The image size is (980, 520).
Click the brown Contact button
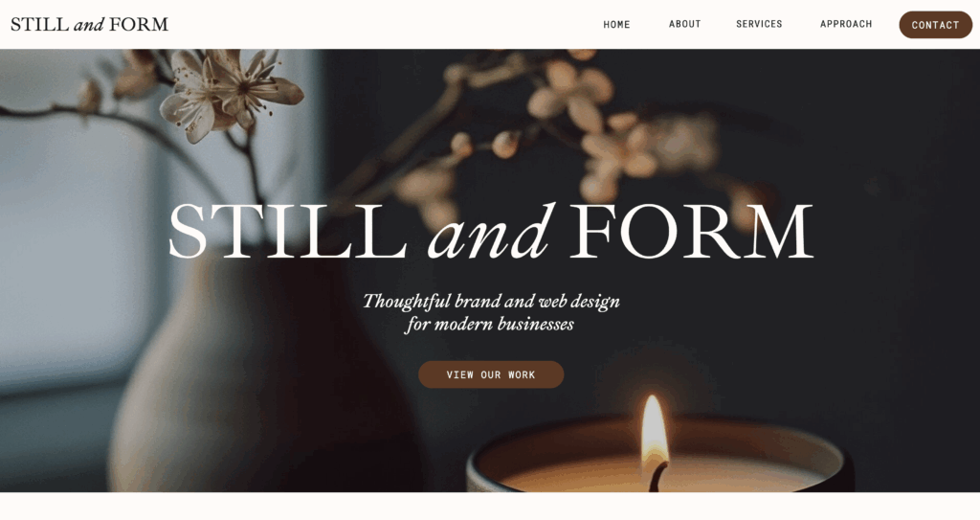coord(935,25)
